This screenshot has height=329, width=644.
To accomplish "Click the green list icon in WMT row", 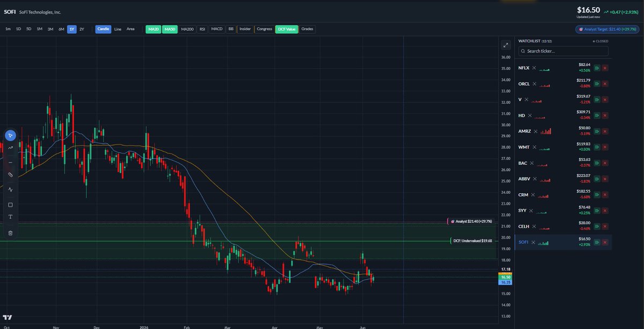I will 597,148.
